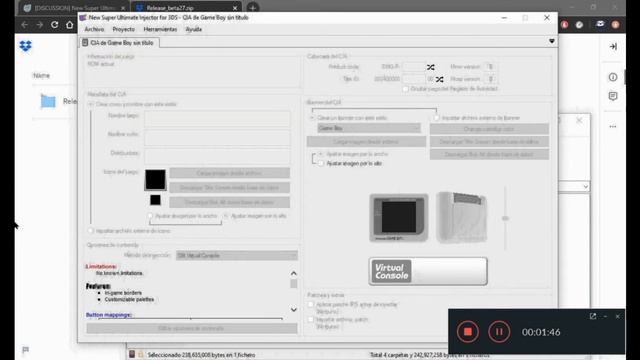Select the Game Boy cartridge banner model
Image resolution: width=640 pixels, height=360 pixels.
click(x=399, y=218)
